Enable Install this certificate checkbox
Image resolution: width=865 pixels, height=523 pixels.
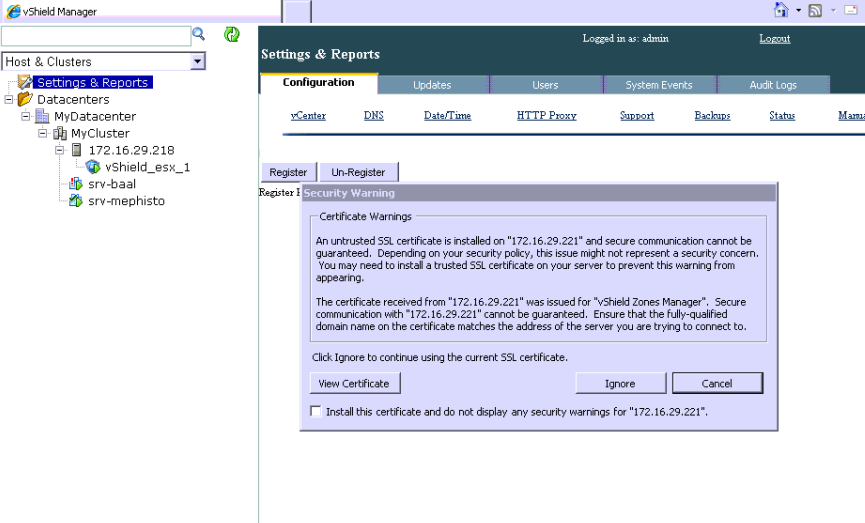(316, 411)
